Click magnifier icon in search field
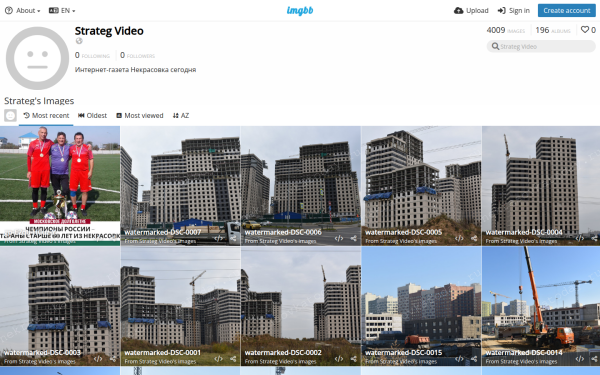 tap(495, 46)
